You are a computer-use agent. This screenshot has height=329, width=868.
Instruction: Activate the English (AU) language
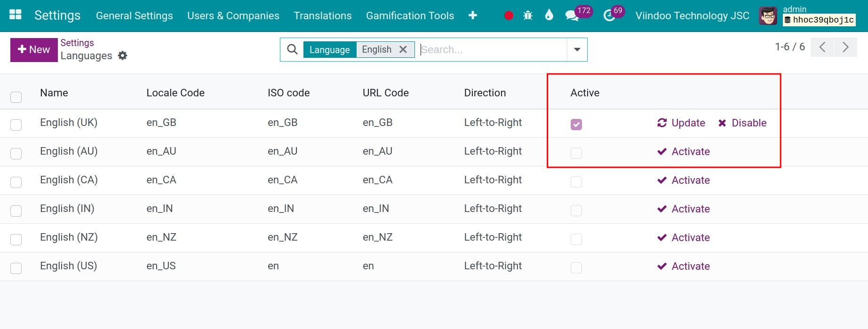pyautogui.click(x=684, y=151)
